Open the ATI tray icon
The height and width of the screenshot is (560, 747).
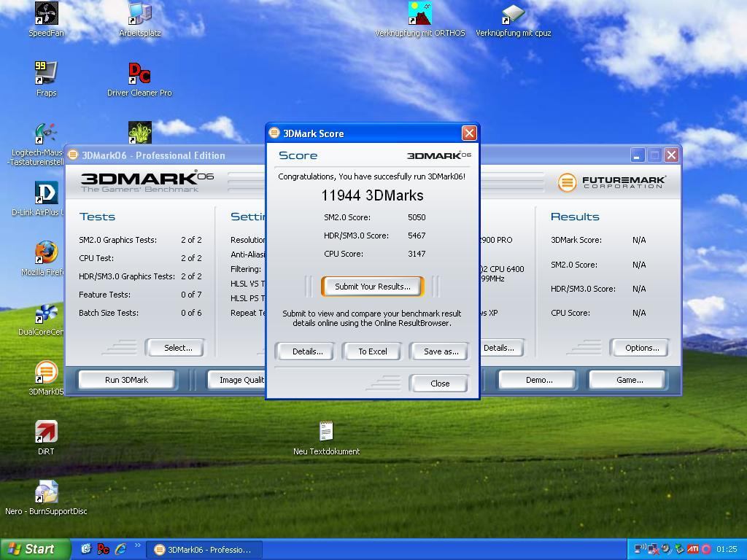pos(693,549)
